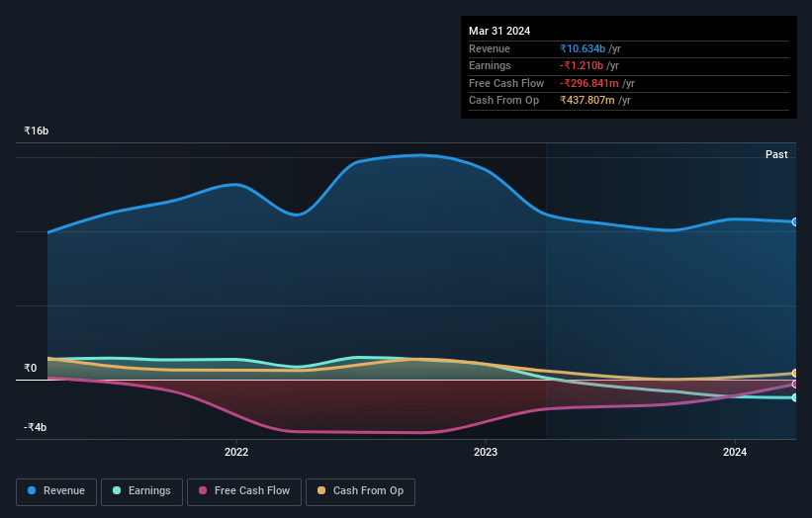The width and height of the screenshot is (812, 518).
Task: Click the -₹4b y-axis label
Action: click(x=35, y=427)
